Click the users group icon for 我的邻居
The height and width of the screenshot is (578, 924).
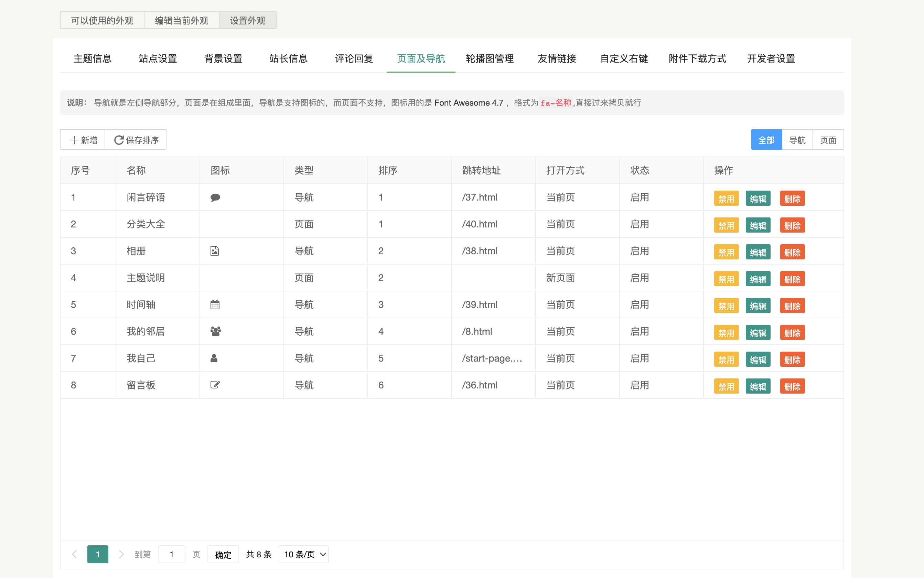(x=216, y=331)
